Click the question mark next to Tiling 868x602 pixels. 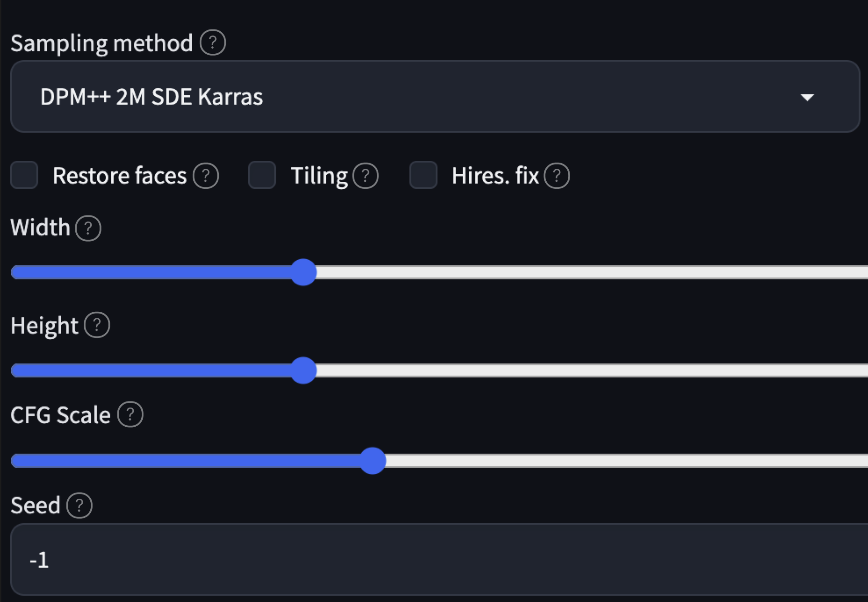pos(365,176)
